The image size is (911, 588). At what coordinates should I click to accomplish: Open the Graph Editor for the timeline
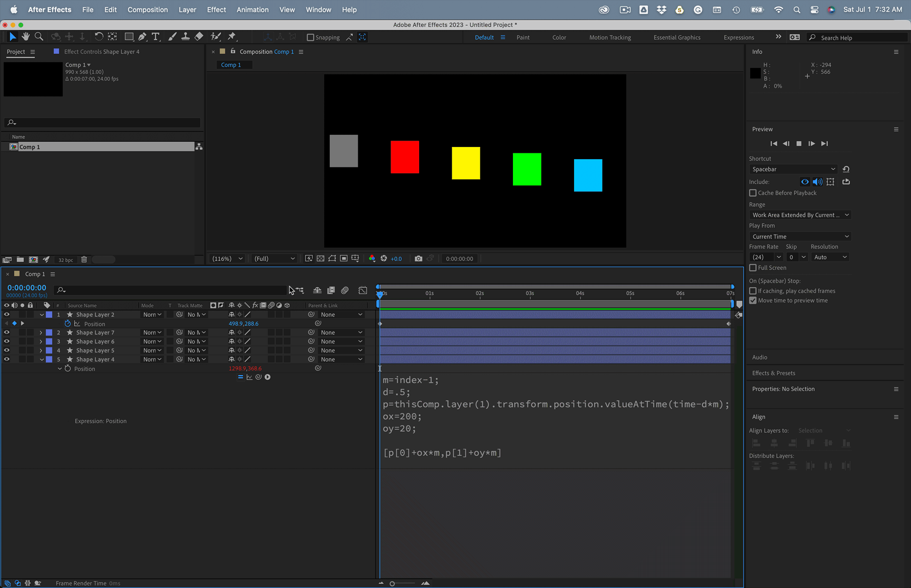[363, 290]
